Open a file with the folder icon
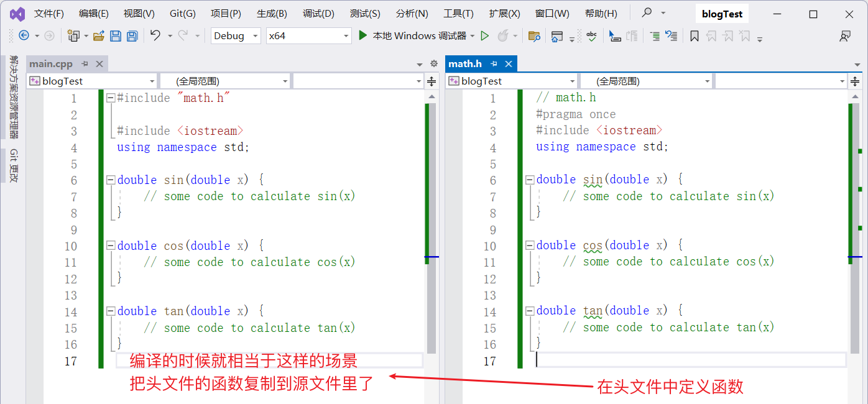Image resolution: width=868 pixels, height=404 pixels. click(98, 36)
